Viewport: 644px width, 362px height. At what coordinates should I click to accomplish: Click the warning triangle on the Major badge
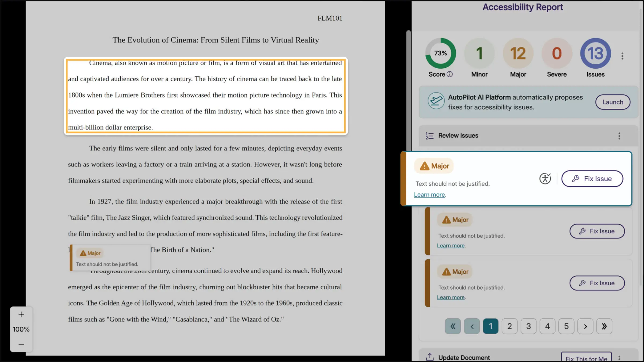click(x=424, y=166)
